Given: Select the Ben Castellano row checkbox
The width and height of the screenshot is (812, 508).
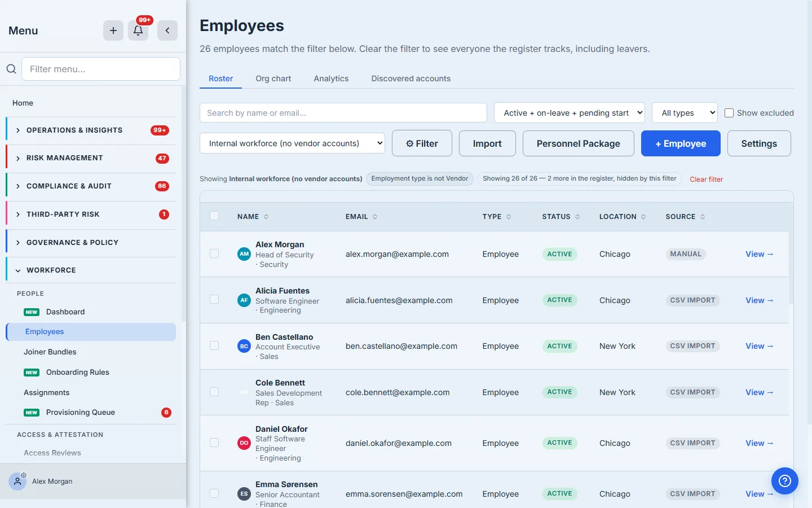Looking at the screenshot, I should [214, 345].
